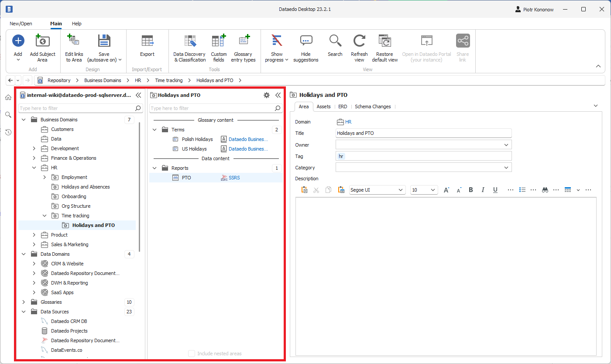The height and width of the screenshot is (364, 611).
Task: Select the Area tab
Action: click(x=304, y=106)
